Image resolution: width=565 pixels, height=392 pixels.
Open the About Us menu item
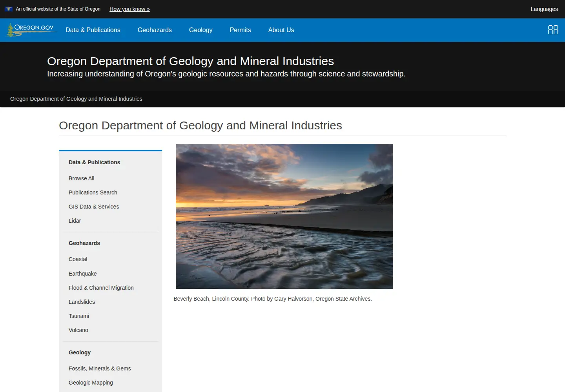click(281, 30)
